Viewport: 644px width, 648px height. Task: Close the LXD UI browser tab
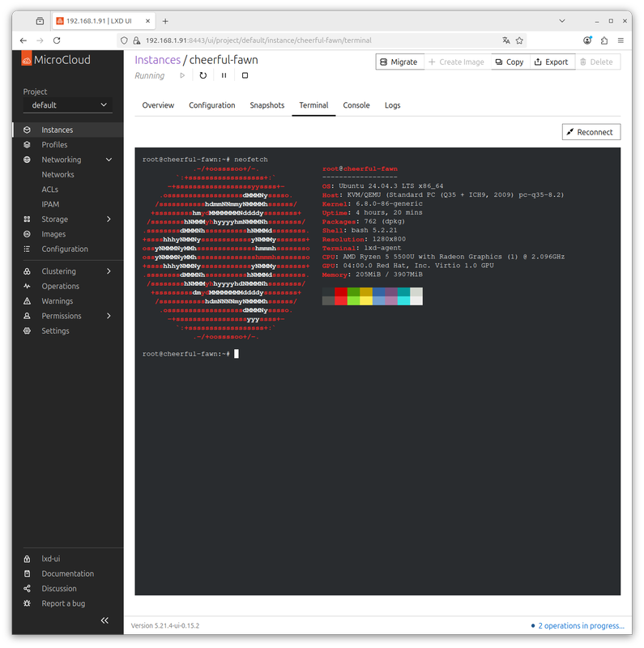coord(147,21)
